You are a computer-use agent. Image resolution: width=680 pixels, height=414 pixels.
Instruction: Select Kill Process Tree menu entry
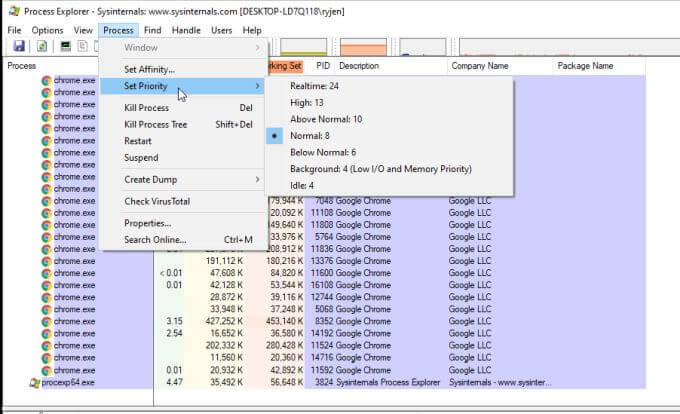[x=182, y=124]
